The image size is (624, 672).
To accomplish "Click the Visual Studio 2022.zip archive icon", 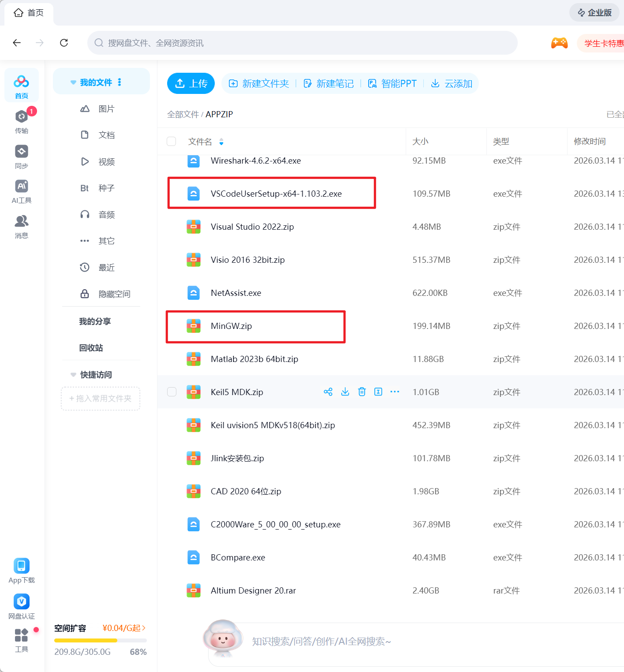I will (x=194, y=227).
